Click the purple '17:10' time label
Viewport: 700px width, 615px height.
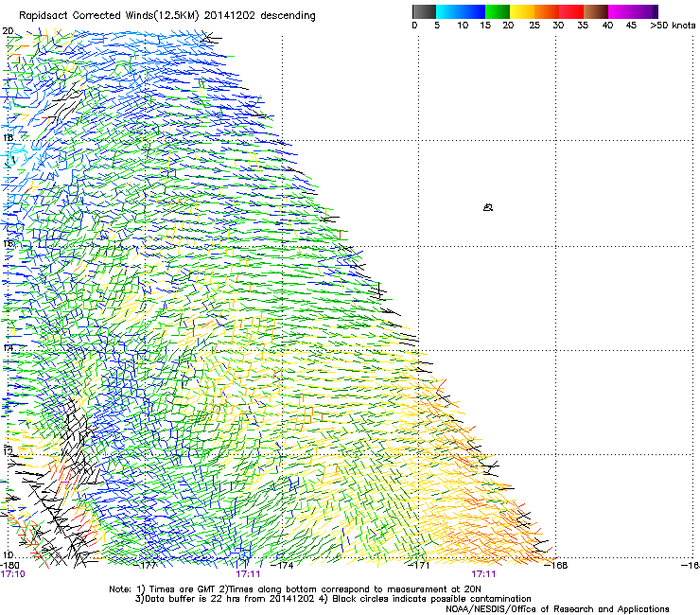click(12, 574)
